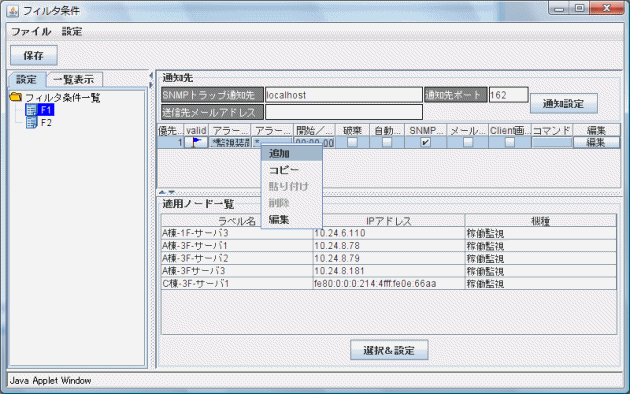This screenshot has height=394, width=630.
Task: Click the IP address 10.24.6.110 cell
Action: point(389,233)
